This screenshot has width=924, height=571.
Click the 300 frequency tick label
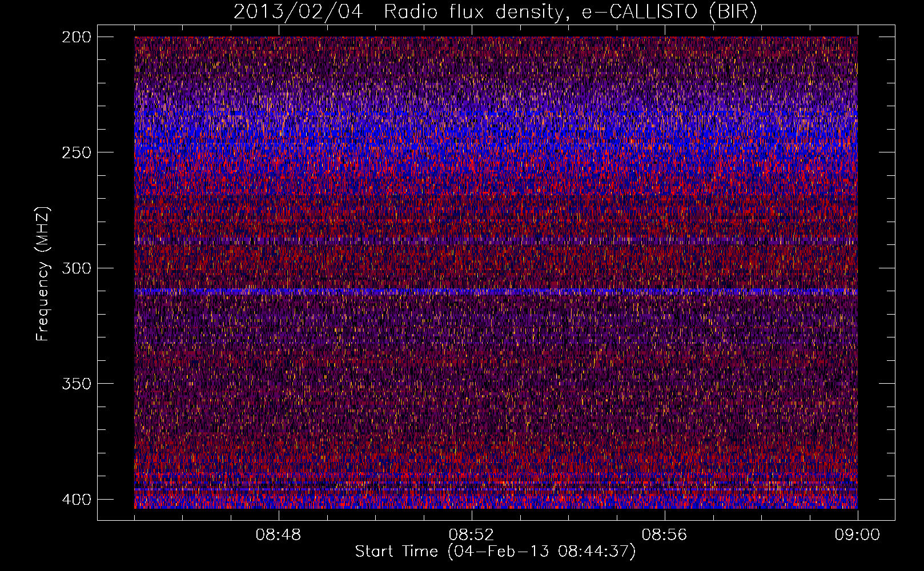click(76, 268)
